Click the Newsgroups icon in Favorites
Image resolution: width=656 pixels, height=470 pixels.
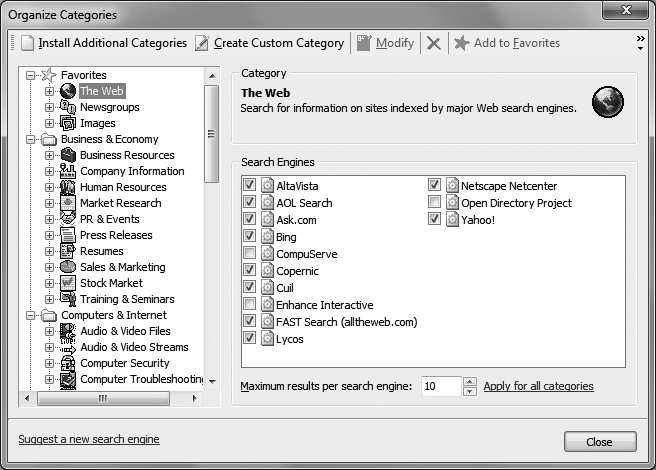68,107
